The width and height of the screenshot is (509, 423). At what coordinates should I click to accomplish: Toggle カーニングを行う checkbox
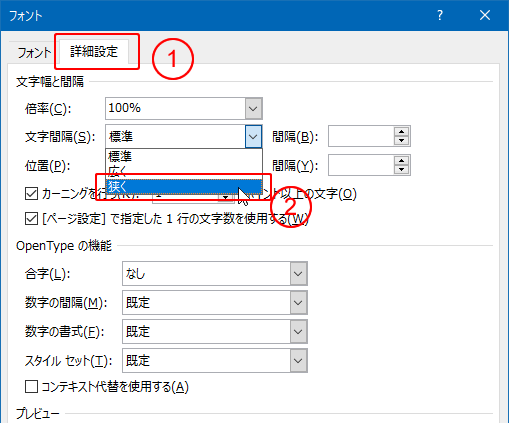tap(32, 194)
